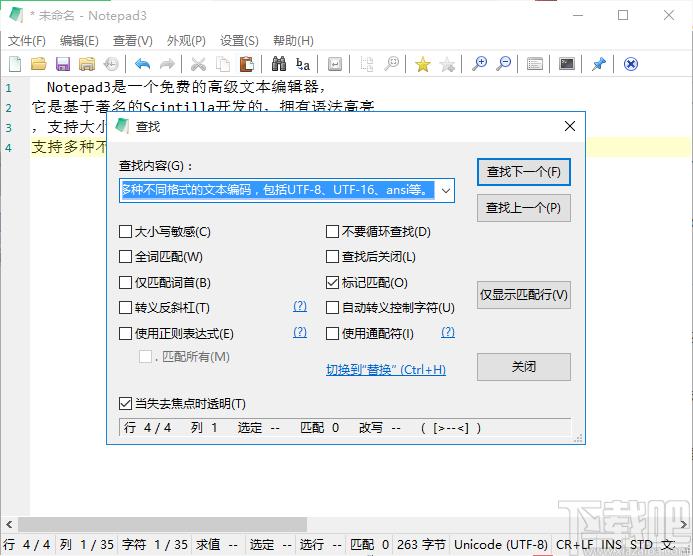Open help link beside 使用通配符(I)
This screenshot has height=556, width=693.
(448, 332)
